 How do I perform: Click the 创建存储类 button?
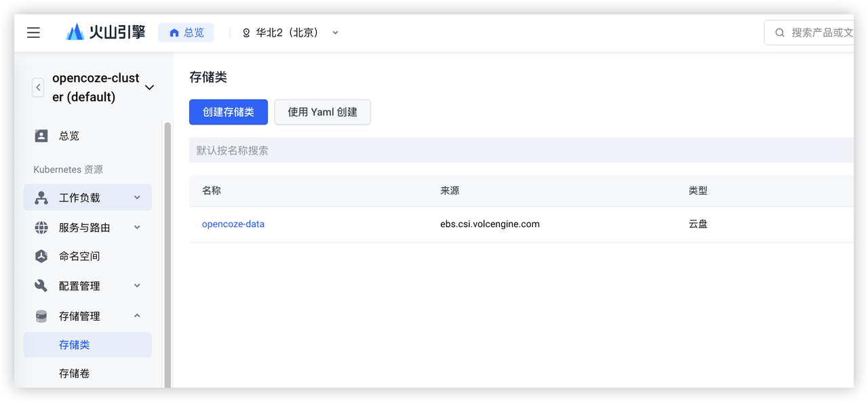pyautogui.click(x=229, y=112)
